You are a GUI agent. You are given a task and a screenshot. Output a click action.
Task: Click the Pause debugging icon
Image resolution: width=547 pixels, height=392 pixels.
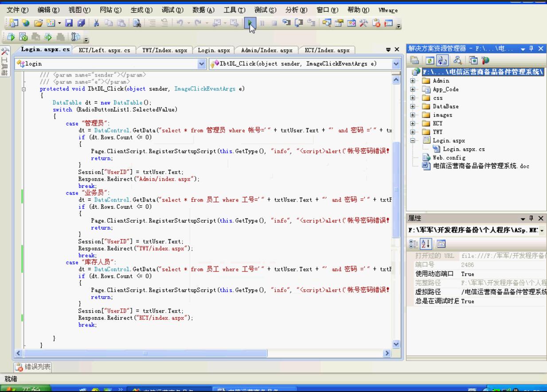(x=262, y=23)
